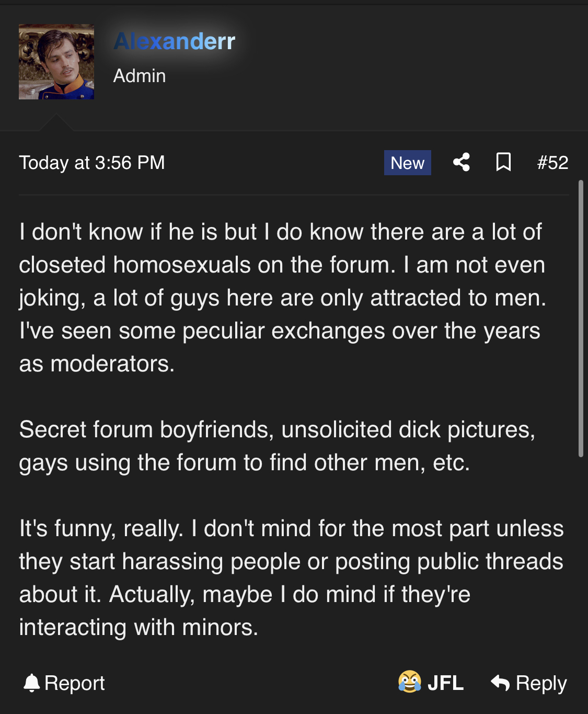Click the bell icon beside Report

pos(32,683)
